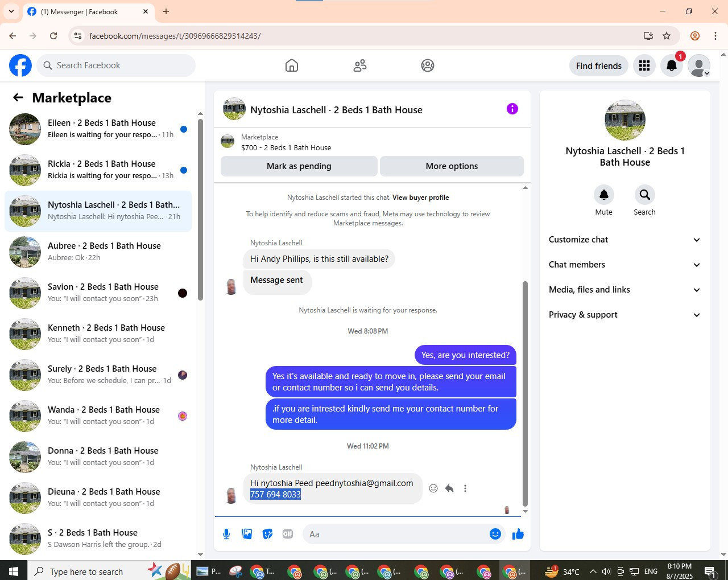Mute this chat with bell icon
The width and height of the screenshot is (728, 580).
(x=604, y=195)
